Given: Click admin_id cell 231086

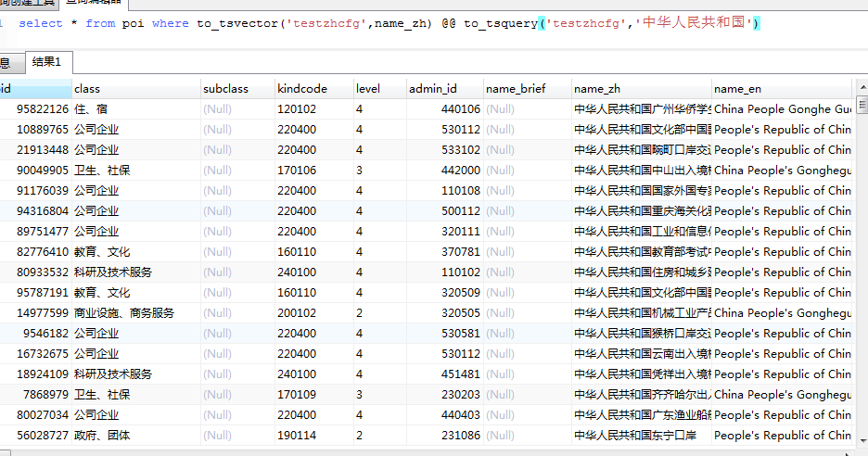Looking at the screenshot, I should tap(444, 436).
